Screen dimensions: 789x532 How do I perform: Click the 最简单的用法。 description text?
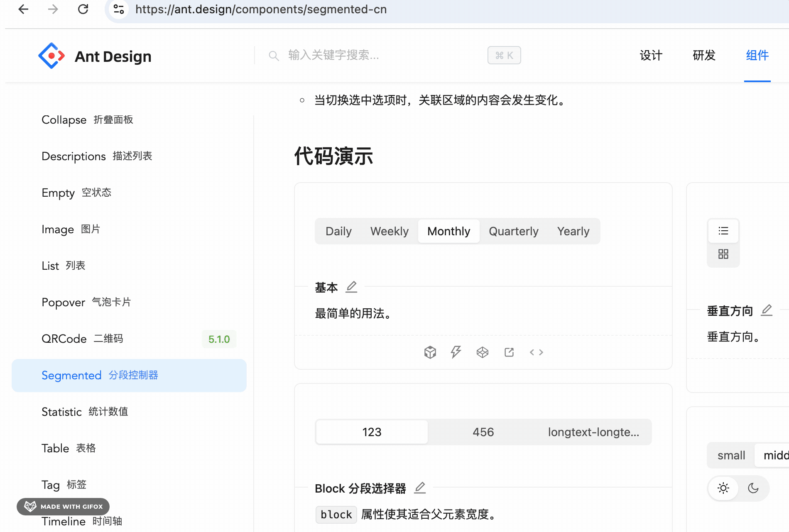coord(354,313)
